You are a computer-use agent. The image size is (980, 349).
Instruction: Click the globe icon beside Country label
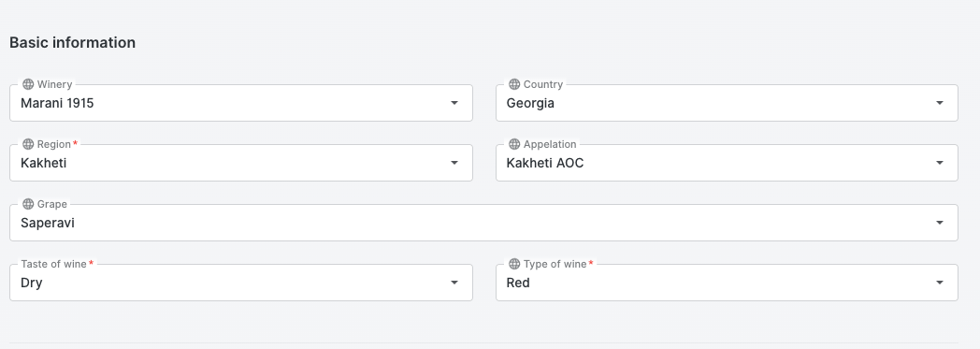coord(514,84)
